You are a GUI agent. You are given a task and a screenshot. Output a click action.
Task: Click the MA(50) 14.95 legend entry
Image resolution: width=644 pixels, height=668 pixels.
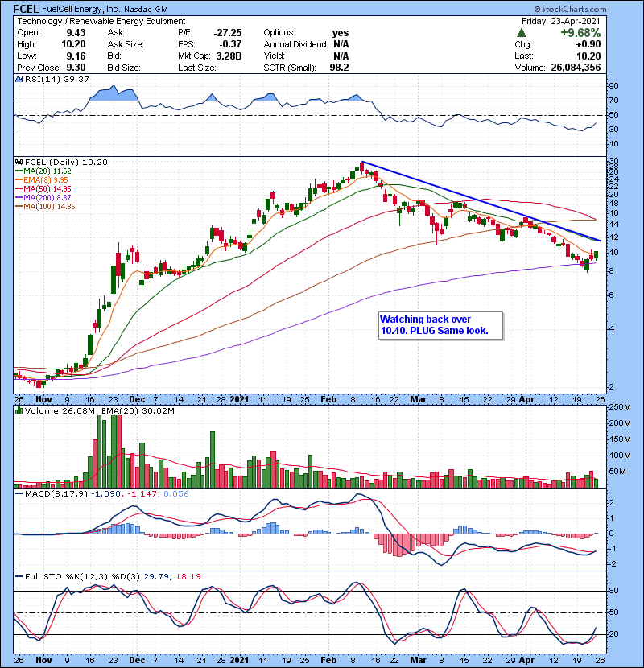[43, 188]
